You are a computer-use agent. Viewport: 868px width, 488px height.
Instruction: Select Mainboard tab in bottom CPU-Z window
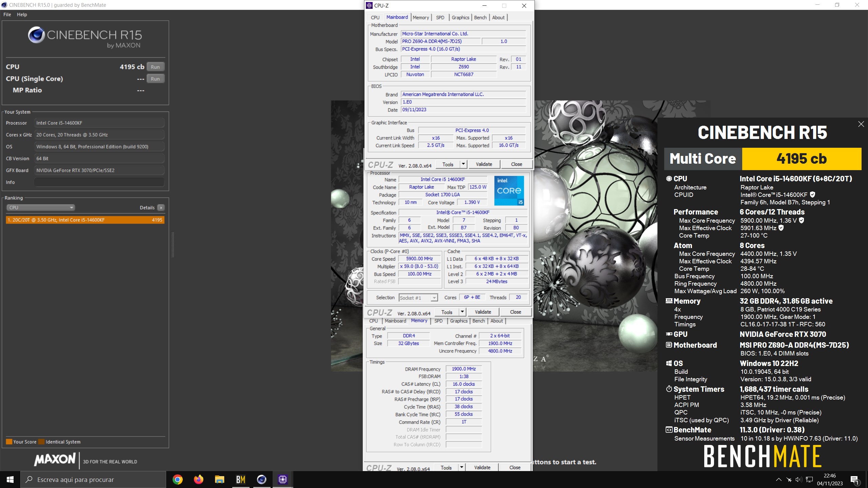point(395,321)
